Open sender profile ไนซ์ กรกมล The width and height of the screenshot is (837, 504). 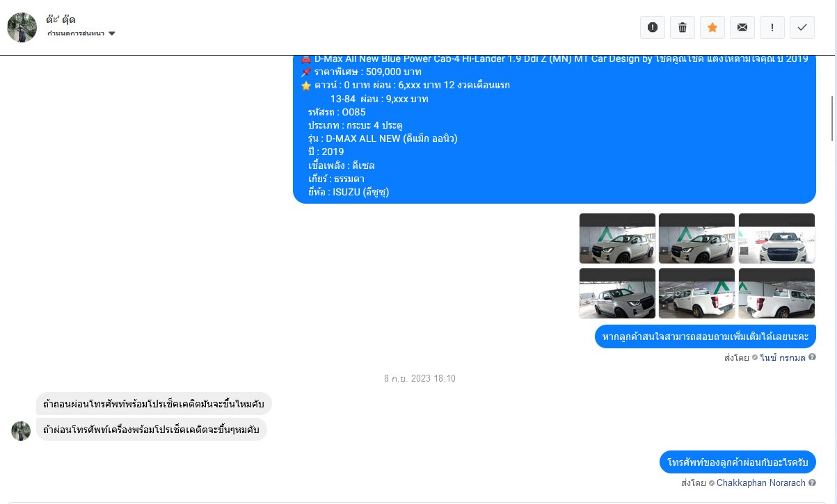point(783,358)
